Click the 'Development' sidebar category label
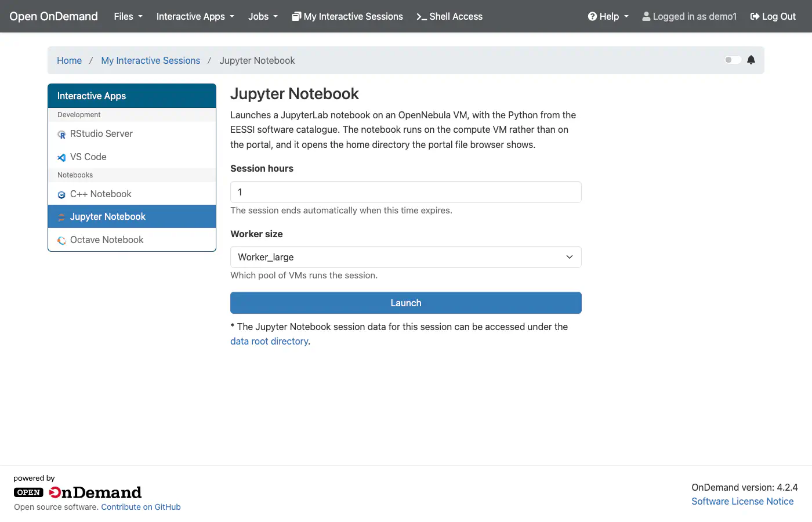The height and width of the screenshot is (522, 812). click(79, 115)
